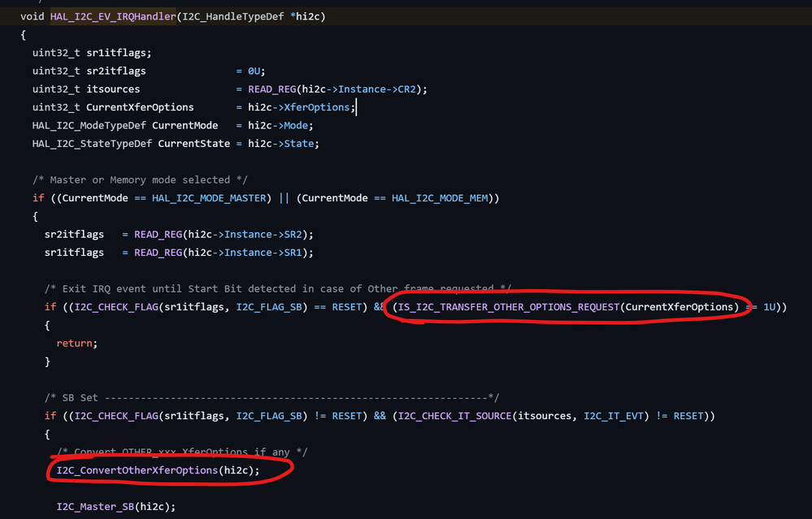Click the HAL_I2C_StateTypeDef type name
The image size is (812, 519).
(92, 143)
